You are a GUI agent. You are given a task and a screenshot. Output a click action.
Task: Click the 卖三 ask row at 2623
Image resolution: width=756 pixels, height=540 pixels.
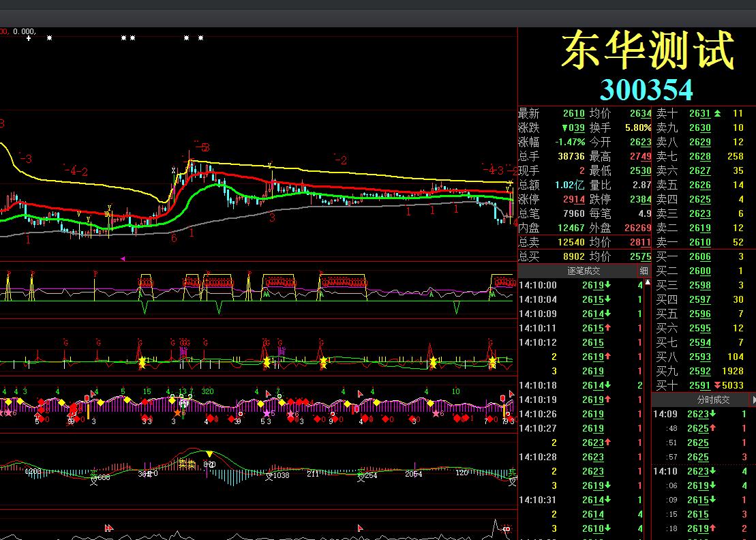(703, 213)
